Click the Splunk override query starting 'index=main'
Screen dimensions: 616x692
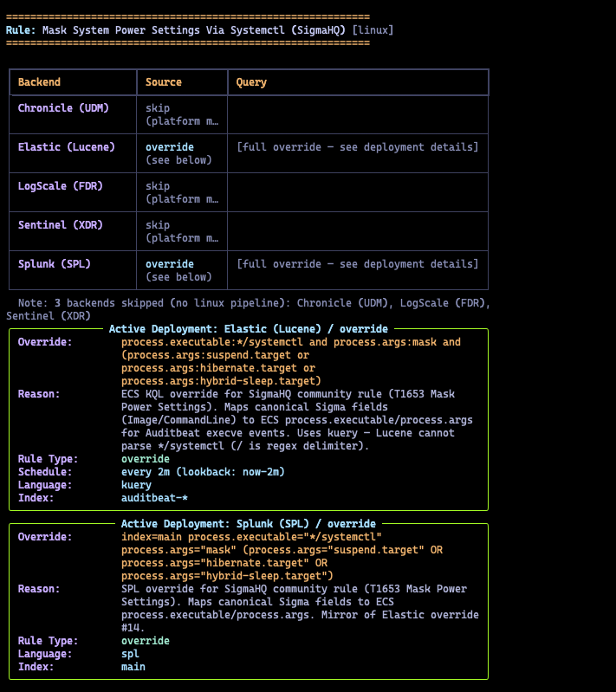tap(282, 557)
